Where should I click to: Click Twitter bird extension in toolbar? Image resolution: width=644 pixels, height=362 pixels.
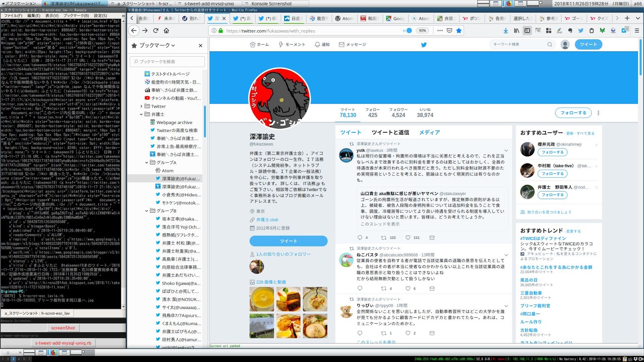point(581,31)
